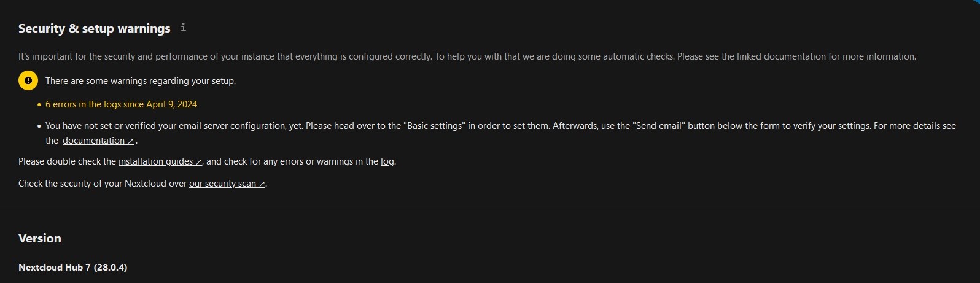Click the introductory automatic checks description paragraph
The image size is (980, 283).
[467, 56]
